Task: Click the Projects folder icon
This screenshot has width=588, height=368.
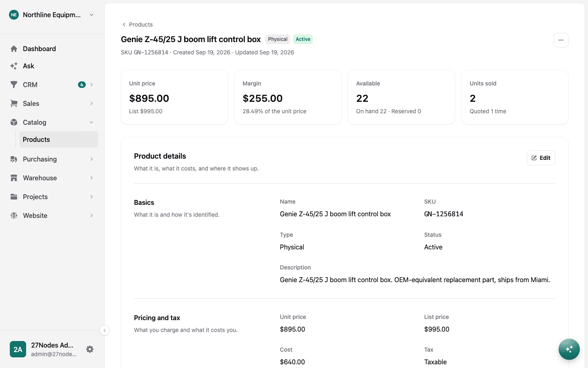Action: click(14, 197)
